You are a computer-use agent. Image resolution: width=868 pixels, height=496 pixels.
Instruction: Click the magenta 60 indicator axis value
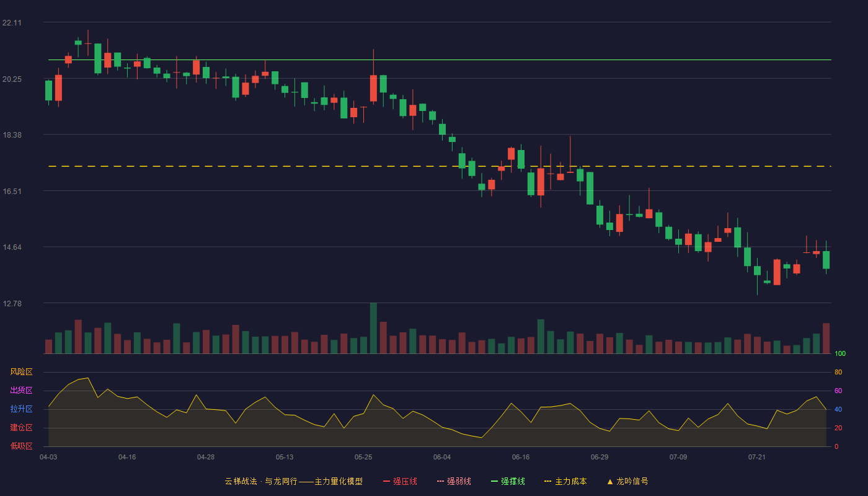[x=838, y=391]
